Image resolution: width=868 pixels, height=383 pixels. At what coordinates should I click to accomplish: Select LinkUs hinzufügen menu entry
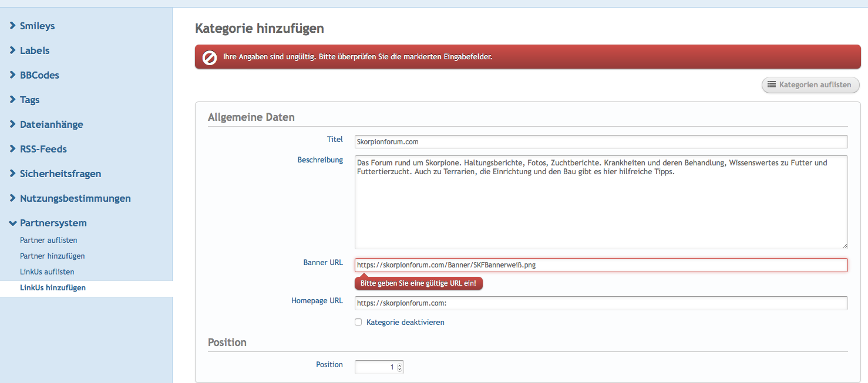pos(53,288)
